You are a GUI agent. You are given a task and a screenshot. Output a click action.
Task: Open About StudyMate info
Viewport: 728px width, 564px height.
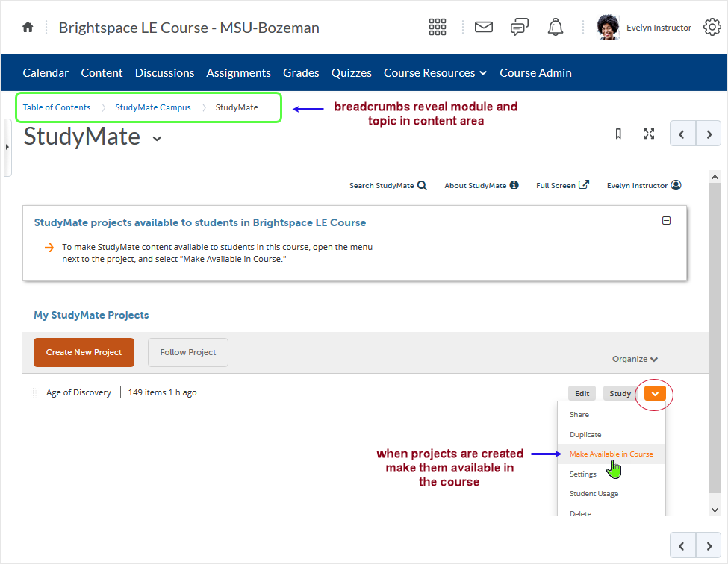point(482,186)
